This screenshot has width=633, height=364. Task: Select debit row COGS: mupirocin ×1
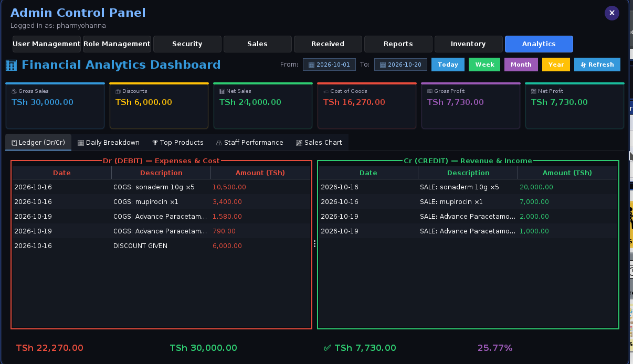pos(161,201)
